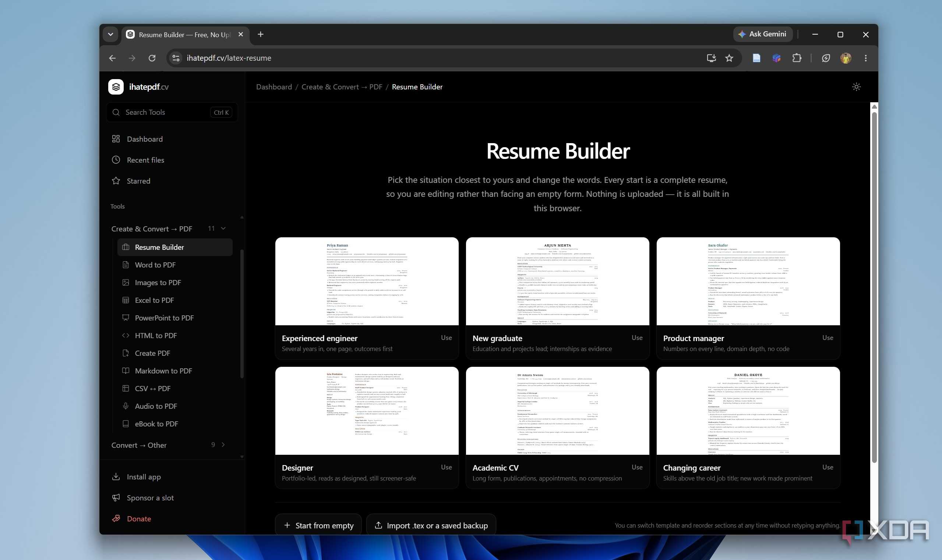Select the Images to PDF tool
This screenshot has height=560, width=942.
[x=175, y=283]
